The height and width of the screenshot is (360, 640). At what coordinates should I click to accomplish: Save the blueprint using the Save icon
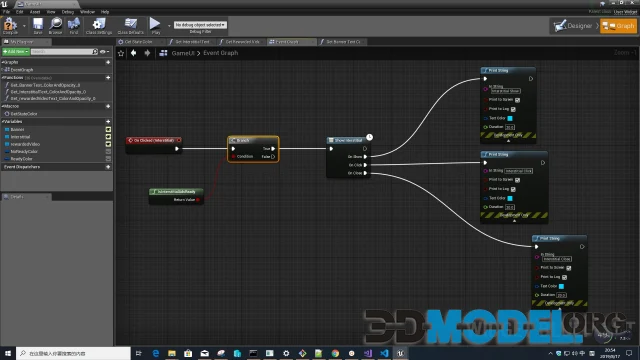38,26
